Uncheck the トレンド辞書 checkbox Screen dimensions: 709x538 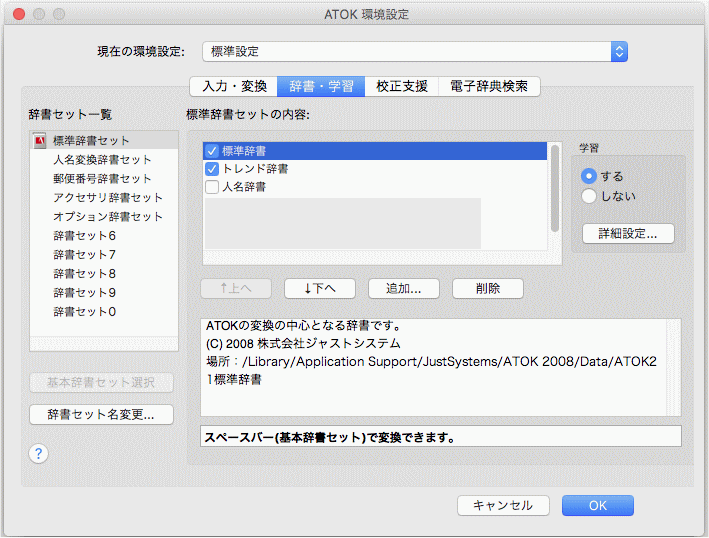pyautogui.click(x=212, y=169)
